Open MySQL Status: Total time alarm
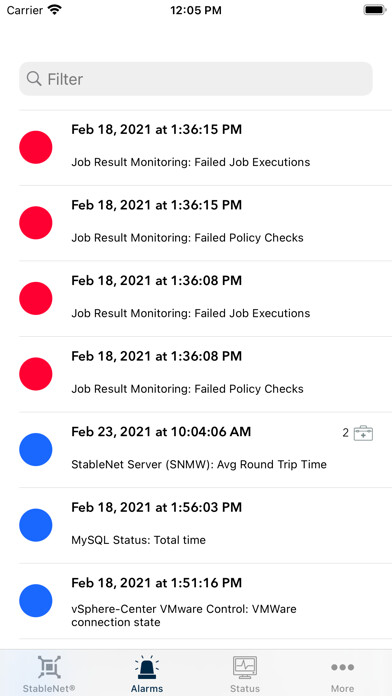The image size is (392, 696). pyautogui.click(x=205, y=525)
